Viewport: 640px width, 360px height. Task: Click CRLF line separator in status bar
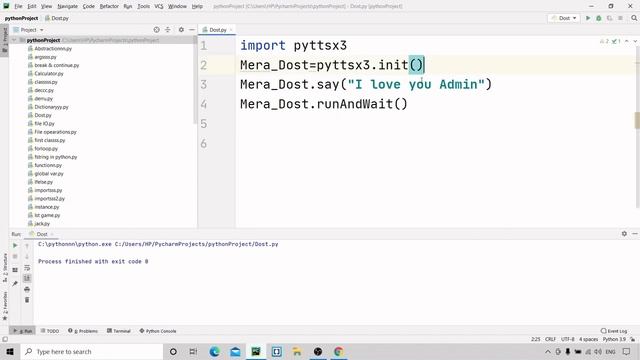[x=550, y=339]
